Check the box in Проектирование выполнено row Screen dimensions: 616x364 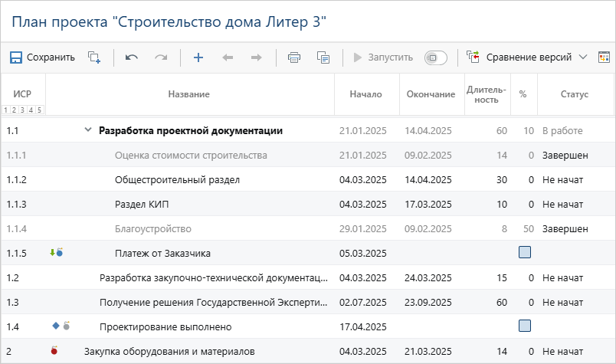click(525, 326)
